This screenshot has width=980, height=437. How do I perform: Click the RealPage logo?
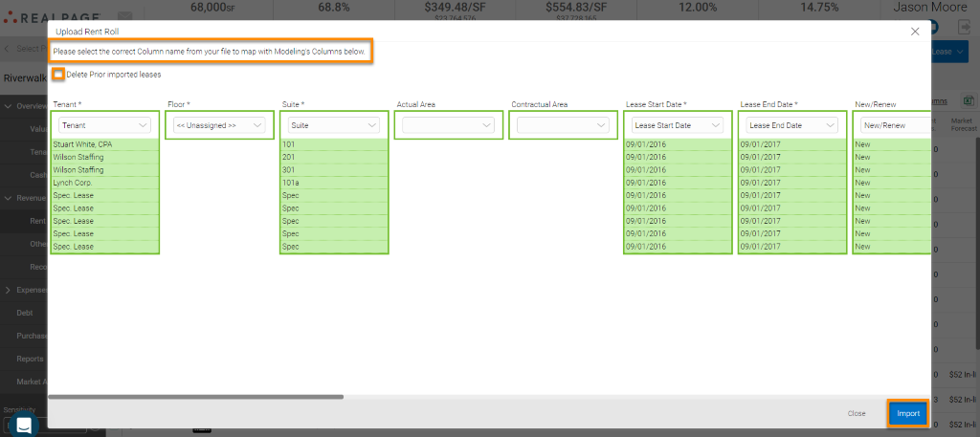click(x=56, y=16)
